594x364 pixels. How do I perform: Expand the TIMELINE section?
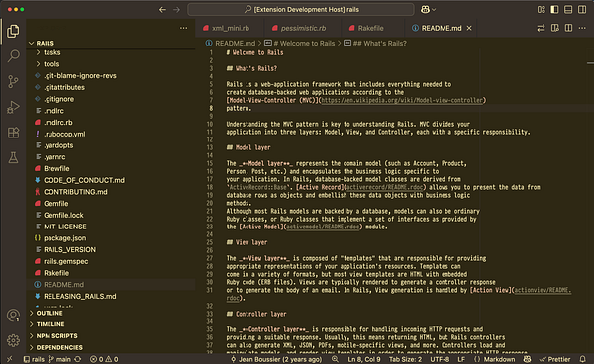tap(112, 324)
